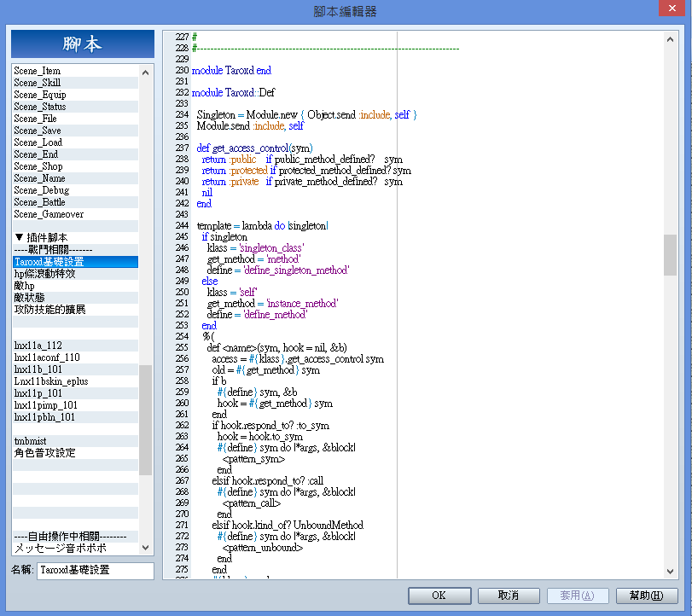The height and width of the screenshot is (616, 692).
Task: Select the ▼ 插件腳本 section entry
Action: [x=75, y=238]
